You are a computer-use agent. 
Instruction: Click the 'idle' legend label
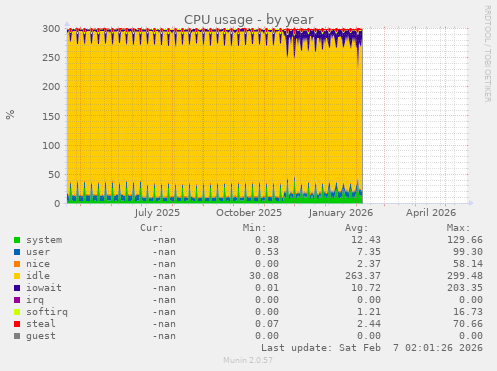coord(38,276)
